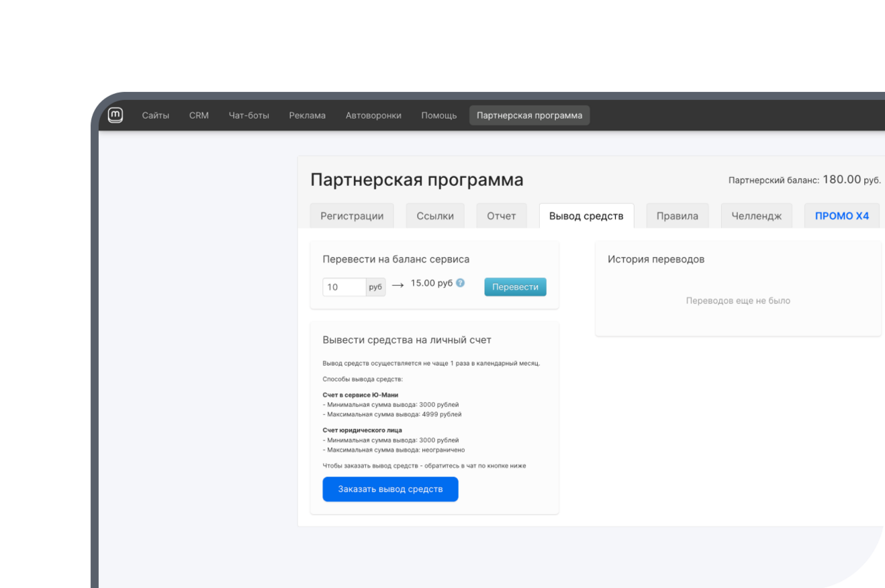Select the Вывод средств tab

[x=586, y=216]
